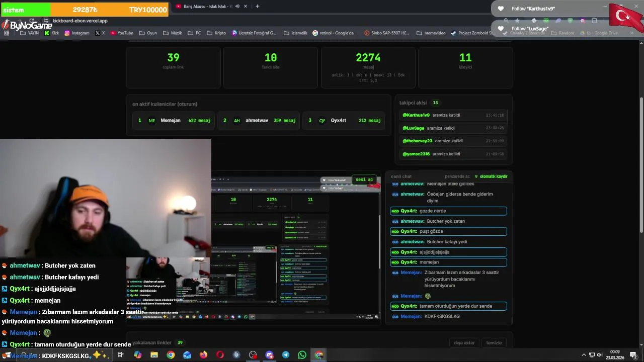Open the volume control in system tray

tap(600, 355)
